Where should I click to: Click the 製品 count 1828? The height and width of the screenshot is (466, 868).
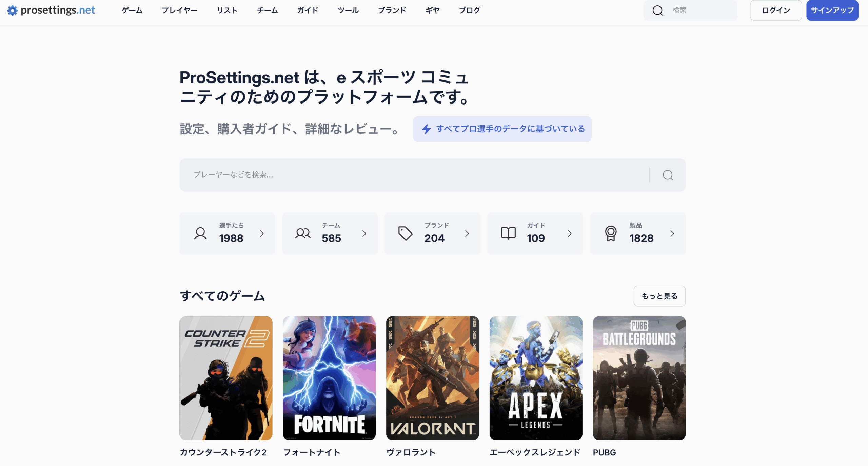(x=642, y=238)
